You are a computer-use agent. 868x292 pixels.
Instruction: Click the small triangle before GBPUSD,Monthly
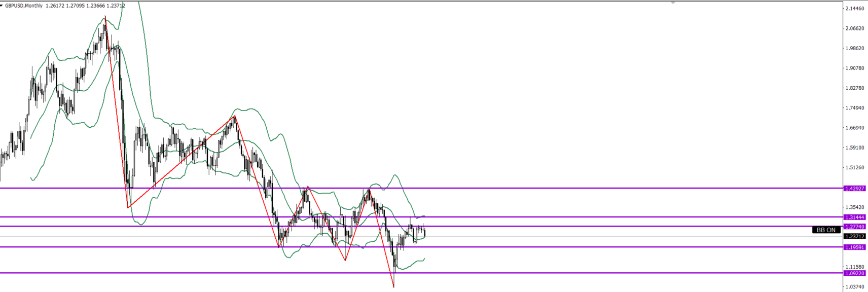(2, 6)
